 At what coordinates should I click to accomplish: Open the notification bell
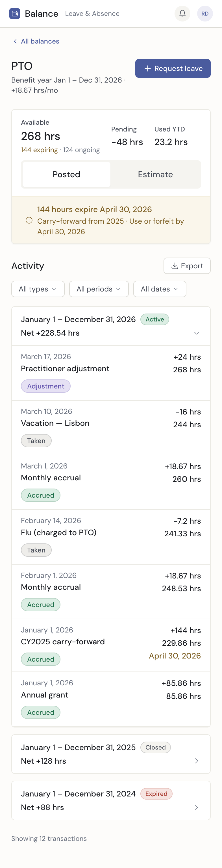[182, 14]
